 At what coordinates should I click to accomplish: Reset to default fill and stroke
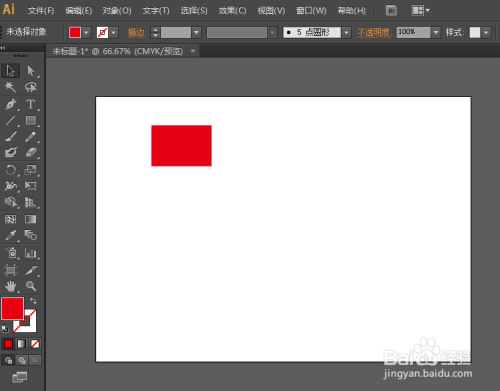(x=5, y=329)
